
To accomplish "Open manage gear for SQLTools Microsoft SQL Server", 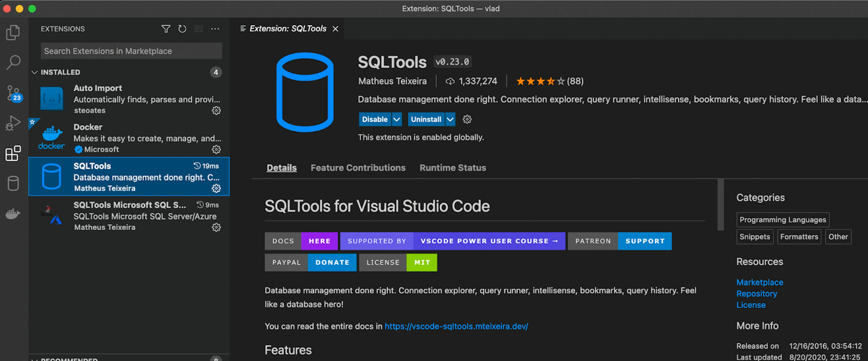I will point(216,227).
